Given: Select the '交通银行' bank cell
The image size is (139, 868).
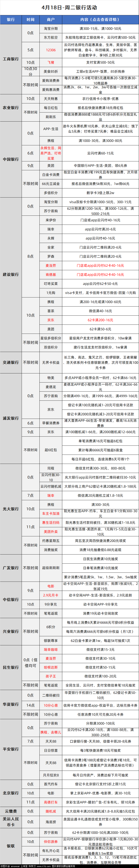Looking at the screenshot, I should 11,363.
